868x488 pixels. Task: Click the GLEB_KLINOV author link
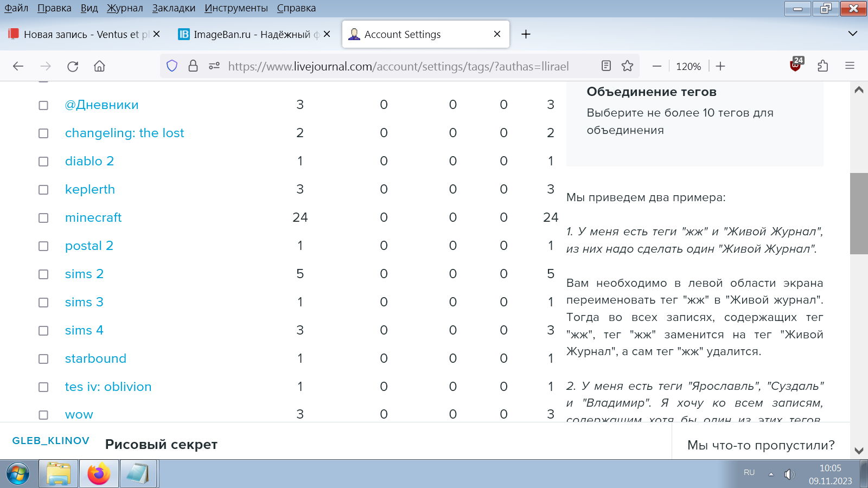pyautogui.click(x=51, y=441)
